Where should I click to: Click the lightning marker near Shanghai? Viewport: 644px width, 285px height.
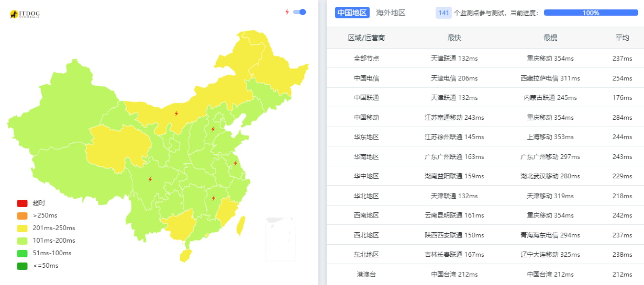(x=235, y=163)
